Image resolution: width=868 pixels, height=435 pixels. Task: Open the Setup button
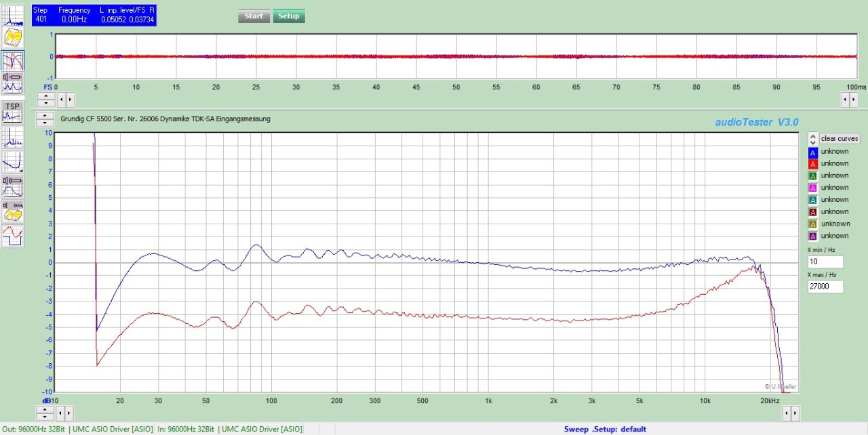[x=289, y=16]
